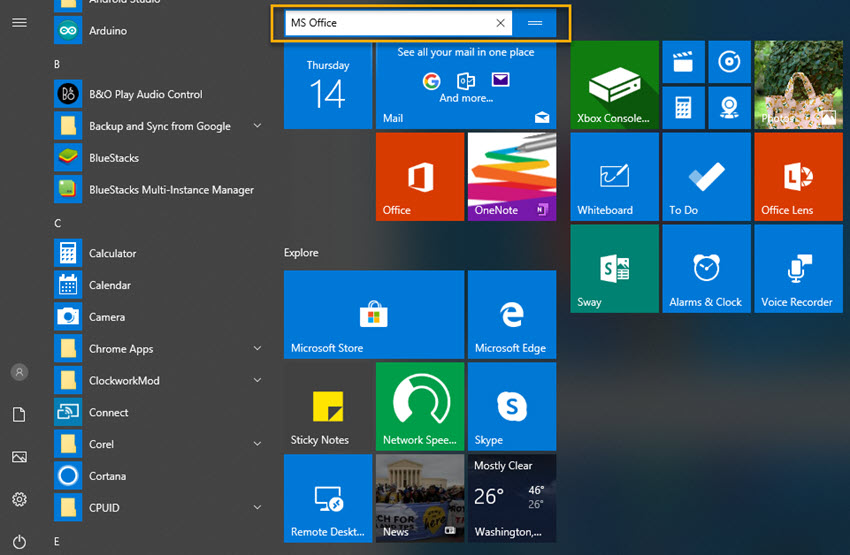This screenshot has width=850, height=555.
Task: Open the Documents sidebar icon
Action: point(20,415)
